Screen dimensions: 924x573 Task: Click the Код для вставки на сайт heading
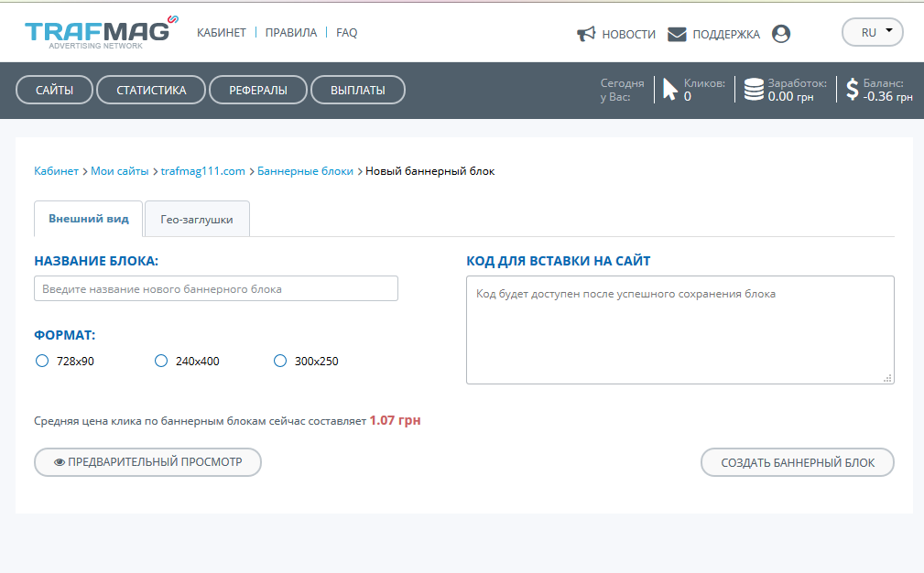(558, 261)
